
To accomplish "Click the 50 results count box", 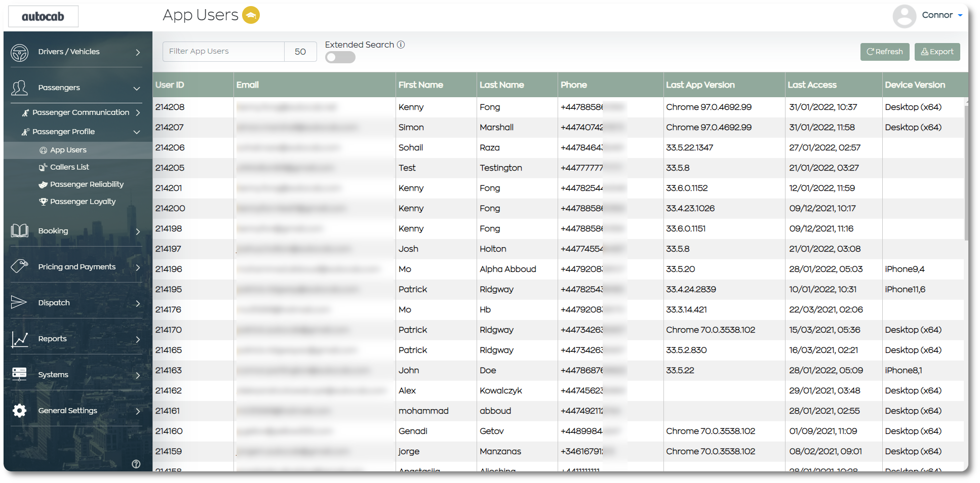I will (x=300, y=52).
